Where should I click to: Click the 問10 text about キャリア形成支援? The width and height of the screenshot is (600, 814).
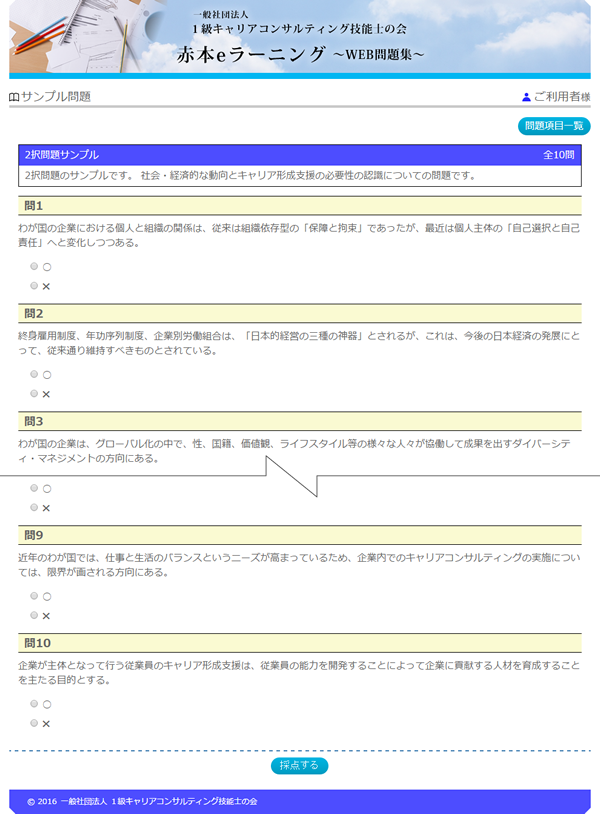[299, 673]
